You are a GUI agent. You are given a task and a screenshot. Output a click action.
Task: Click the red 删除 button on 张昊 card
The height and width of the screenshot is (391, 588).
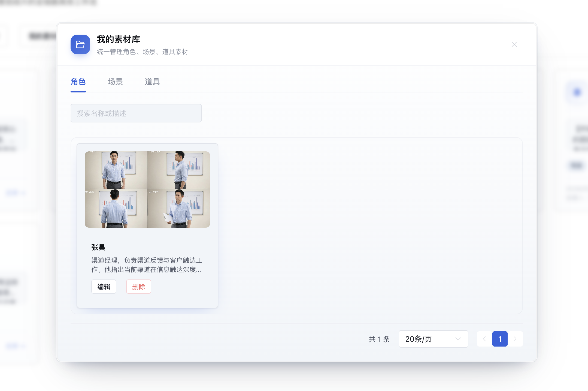139,287
